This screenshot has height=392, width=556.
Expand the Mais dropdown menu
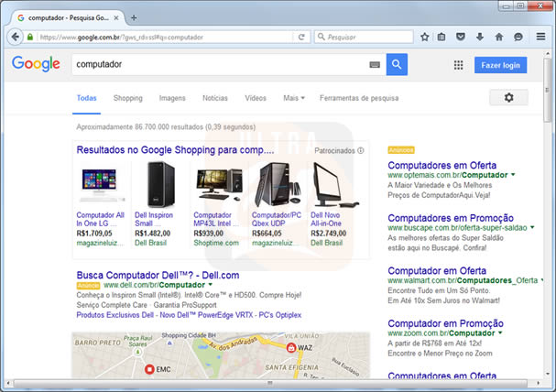[294, 98]
